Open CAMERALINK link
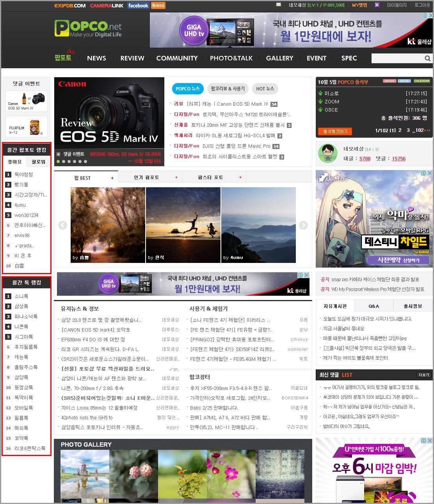The width and height of the screenshot is (434, 504). tap(107, 5)
